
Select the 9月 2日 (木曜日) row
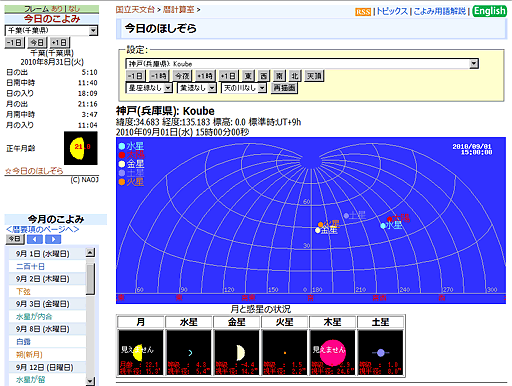click(47, 279)
